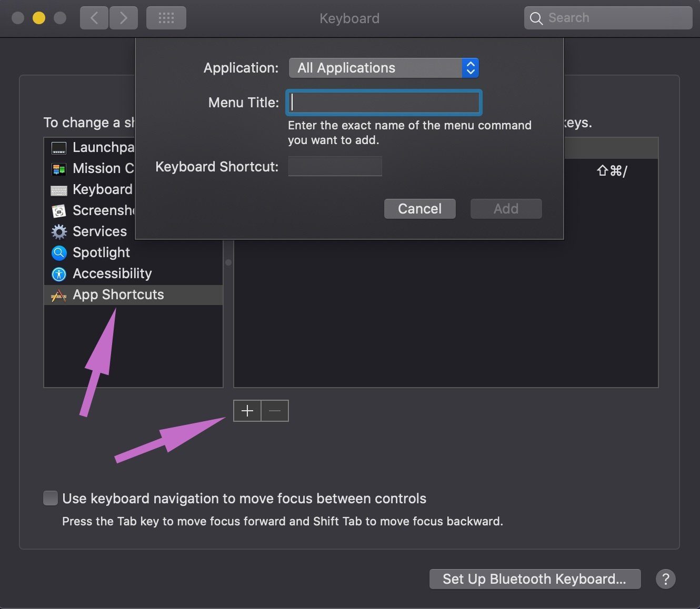Screen dimensions: 700x609
Task: Open the All Applications dropdown
Action: pyautogui.click(x=384, y=68)
